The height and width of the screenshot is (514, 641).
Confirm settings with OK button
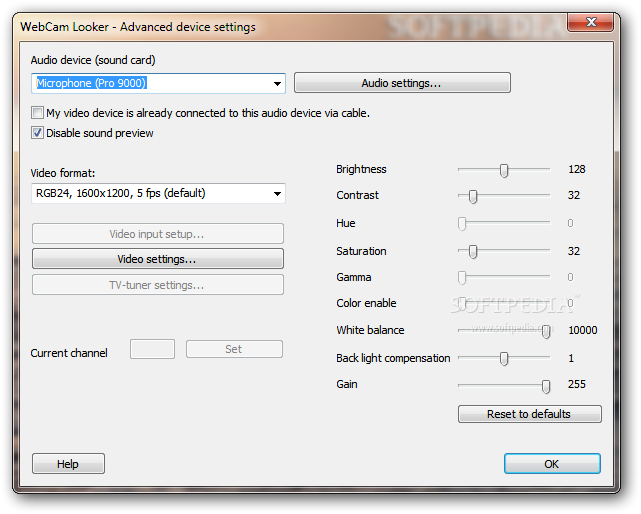pos(552,463)
